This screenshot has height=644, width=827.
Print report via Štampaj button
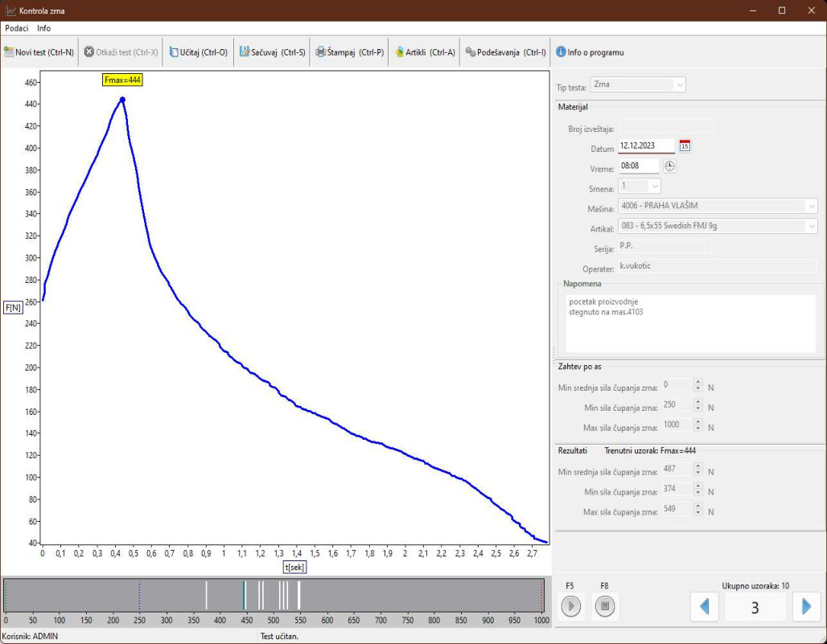click(349, 52)
